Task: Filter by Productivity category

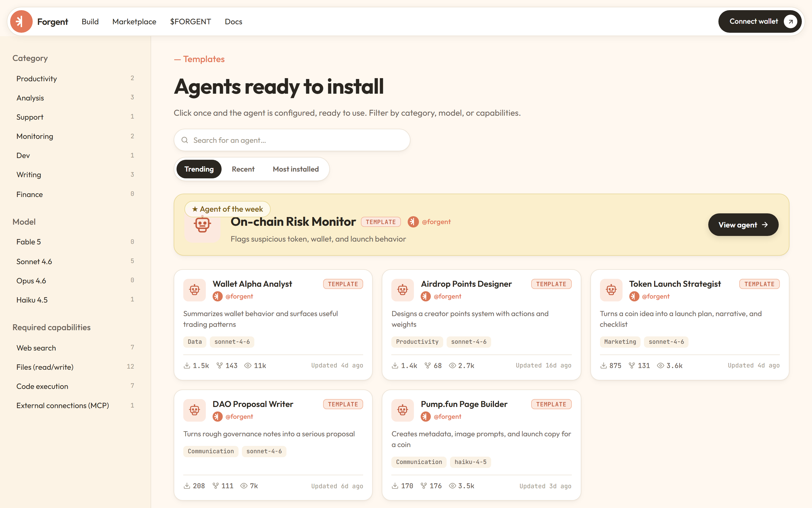Action: (x=75, y=79)
